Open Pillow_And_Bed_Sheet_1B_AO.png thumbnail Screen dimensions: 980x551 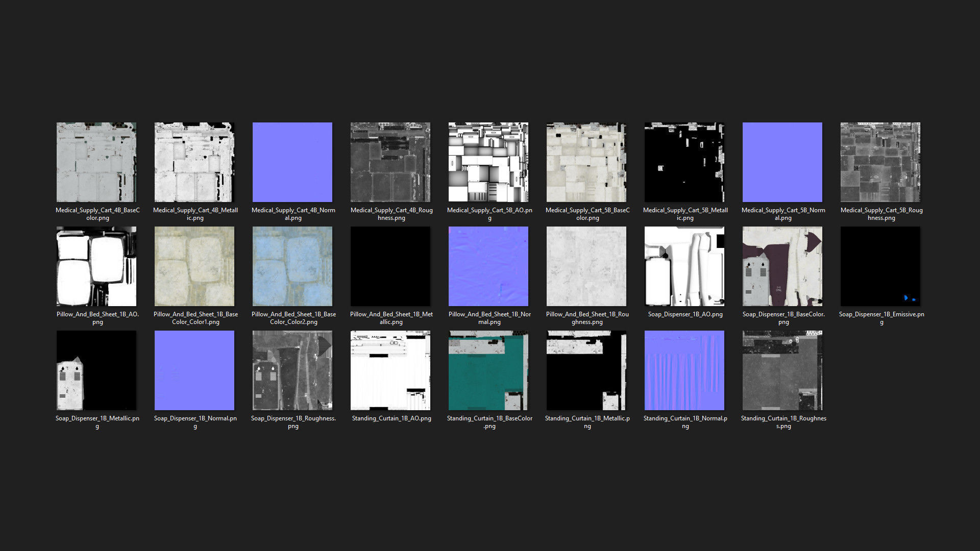pos(96,266)
